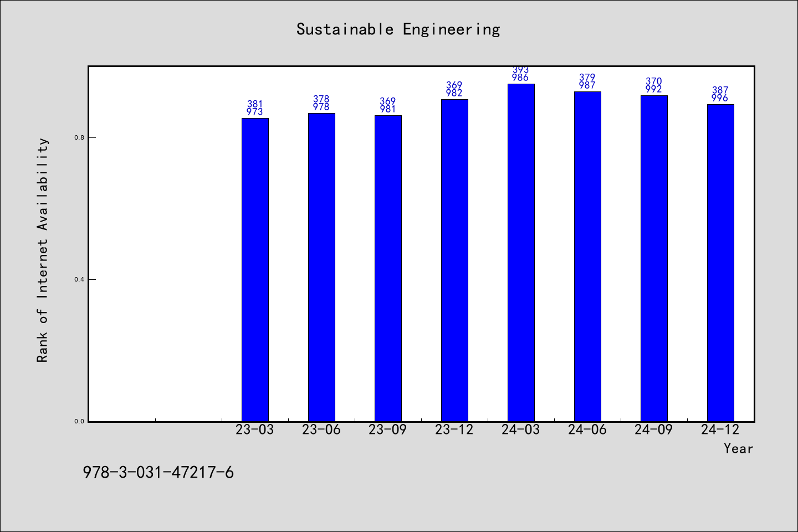The image size is (798, 532).
Task: Click the value 986 above the 24-03 bar
Action: [x=521, y=78]
